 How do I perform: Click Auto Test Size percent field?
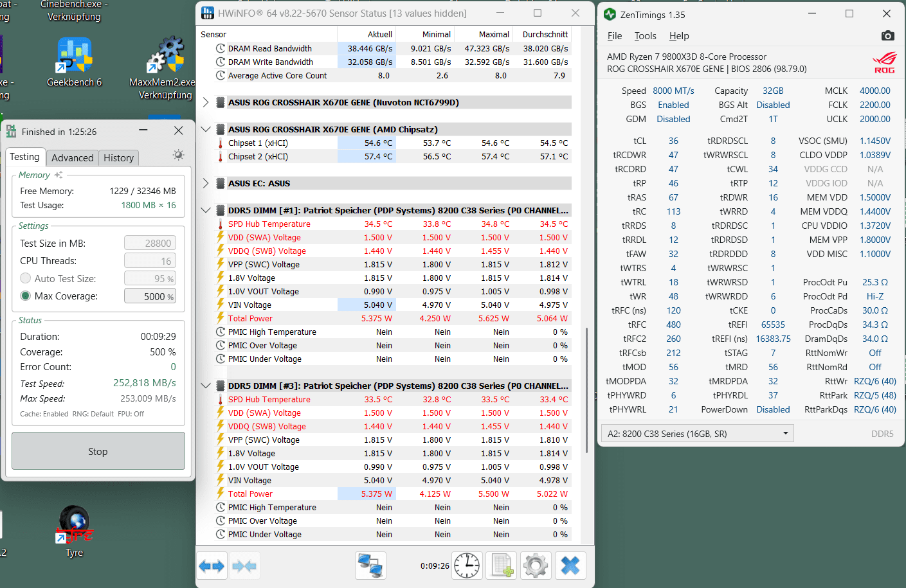(x=150, y=278)
